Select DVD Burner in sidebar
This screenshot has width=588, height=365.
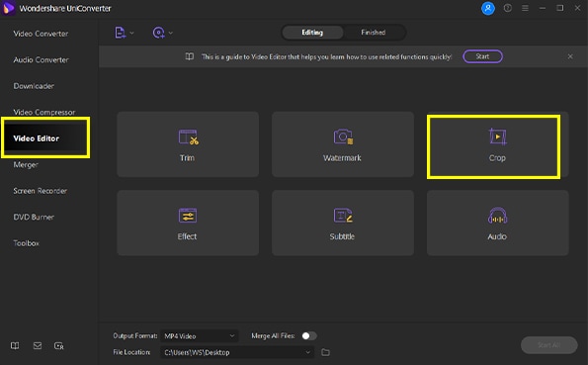[x=34, y=217]
